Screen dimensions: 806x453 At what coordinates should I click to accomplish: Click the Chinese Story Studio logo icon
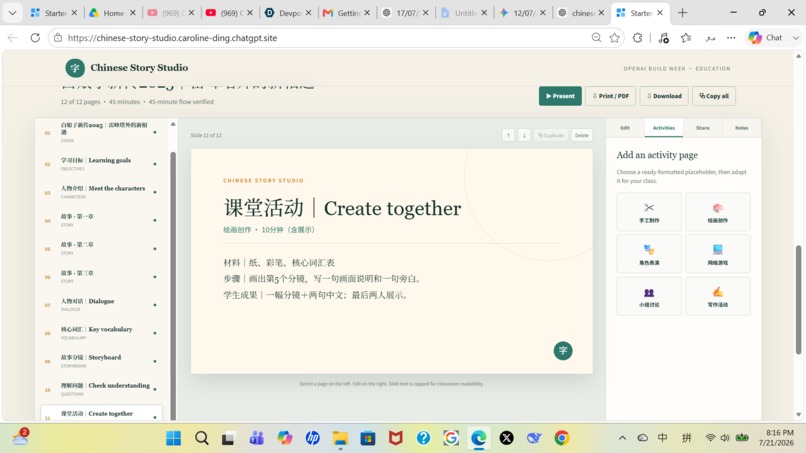pos(75,68)
